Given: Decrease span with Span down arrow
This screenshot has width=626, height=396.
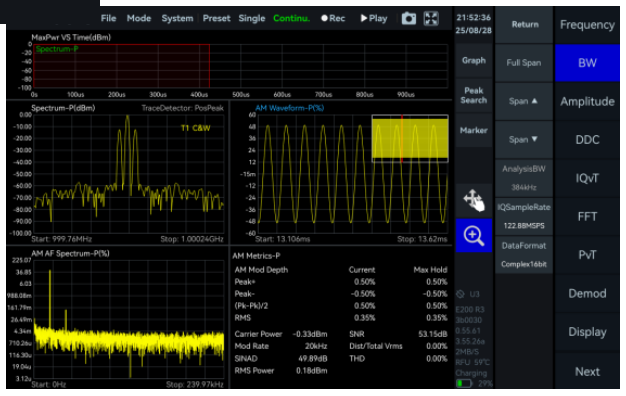Looking at the screenshot, I should click(x=524, y=139).
